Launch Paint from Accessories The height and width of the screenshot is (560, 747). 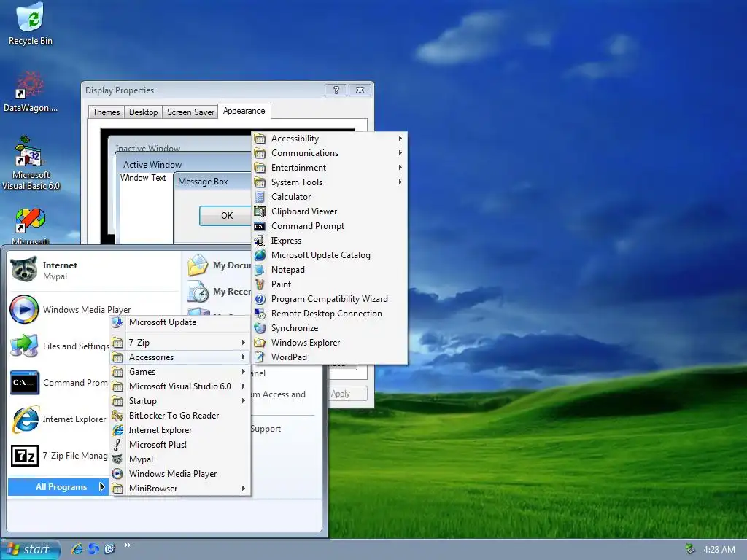click(x=330, y=284)
